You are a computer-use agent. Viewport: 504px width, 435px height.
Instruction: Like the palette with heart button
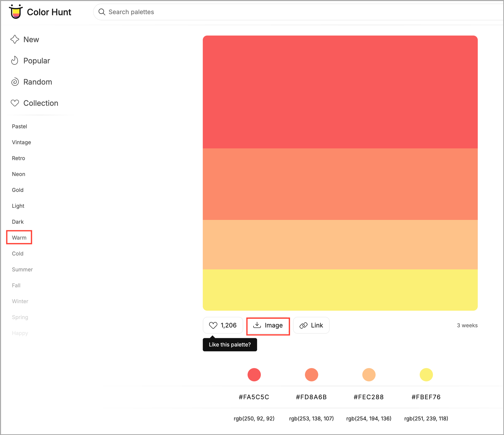(x=223, y=325)
